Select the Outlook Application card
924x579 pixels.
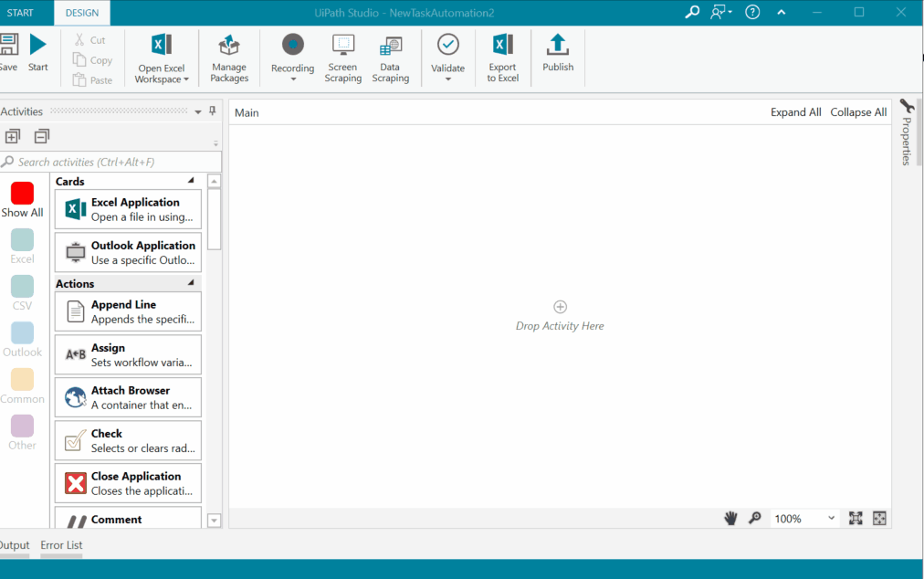click(128, 252)
